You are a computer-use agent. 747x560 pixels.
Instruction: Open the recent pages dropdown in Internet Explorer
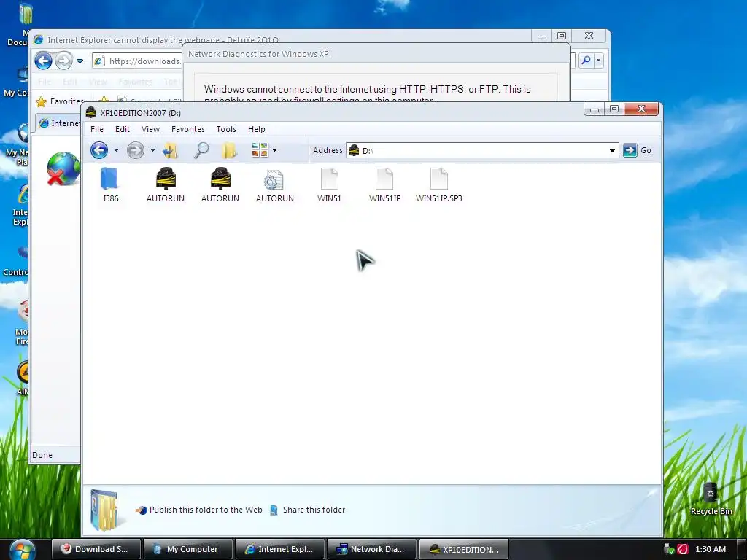[80, 61]
